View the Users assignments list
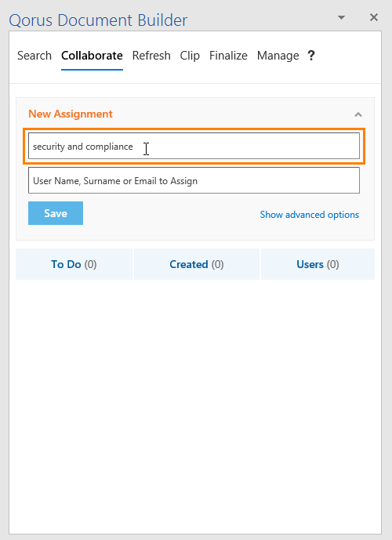Viewport: 392px width, 540px height. pyautogui.click(x=318, y=264)
